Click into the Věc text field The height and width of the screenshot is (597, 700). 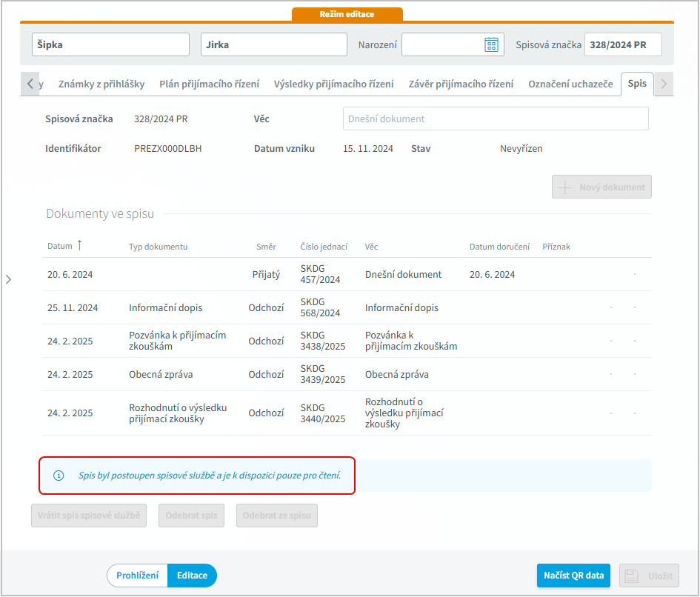[x=495, y=119]
